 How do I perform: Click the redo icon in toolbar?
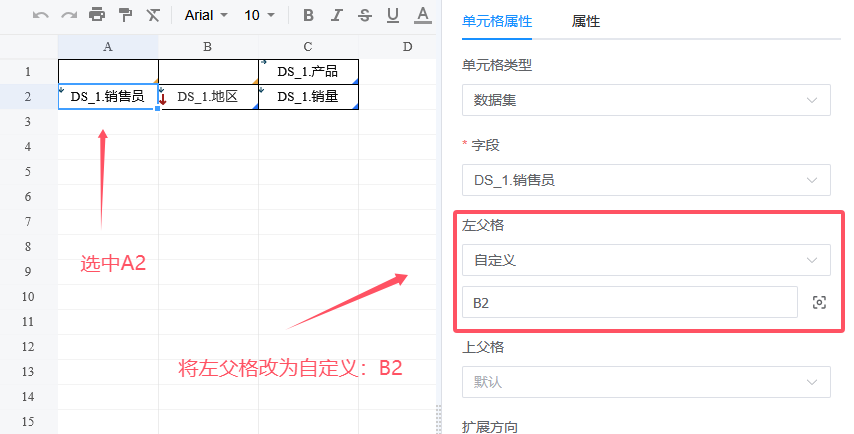(x=69, y=15)
